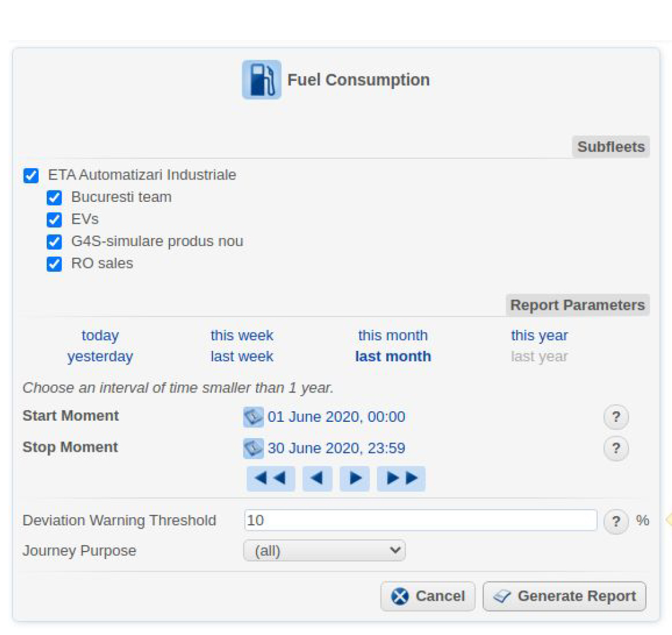Screen dimensions: 672x635
Task: Click the Subfleets section header
Action: (610, 146)
